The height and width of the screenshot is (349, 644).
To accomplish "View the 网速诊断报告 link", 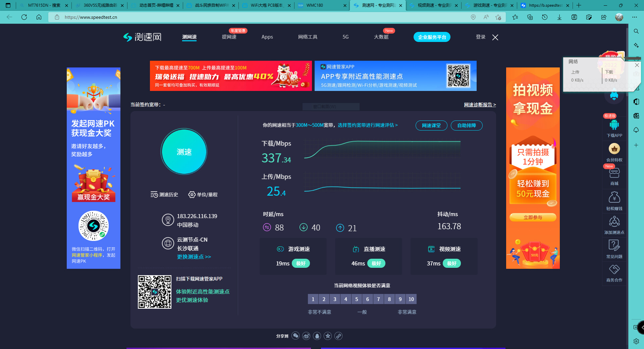I will (x=480, y=105).
